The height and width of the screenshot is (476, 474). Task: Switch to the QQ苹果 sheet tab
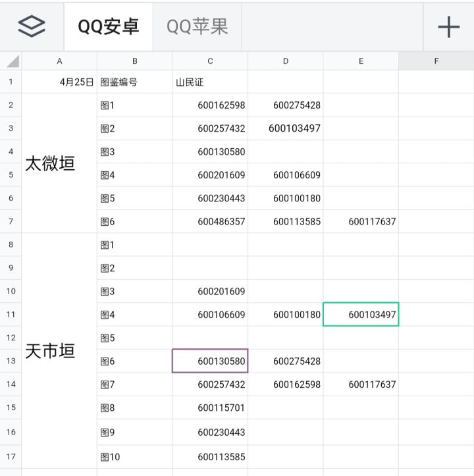(197, 27)
